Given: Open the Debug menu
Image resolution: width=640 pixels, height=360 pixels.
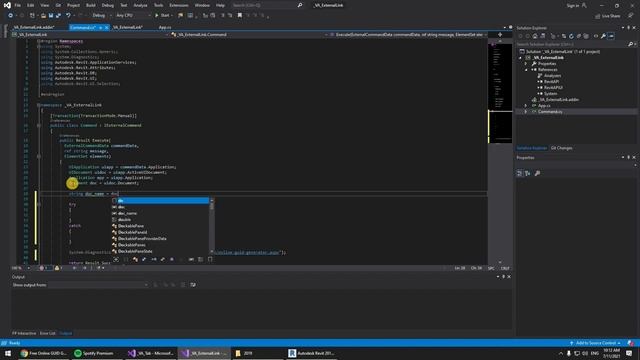Looking at the screenshot, I should [x=108, y=5].
